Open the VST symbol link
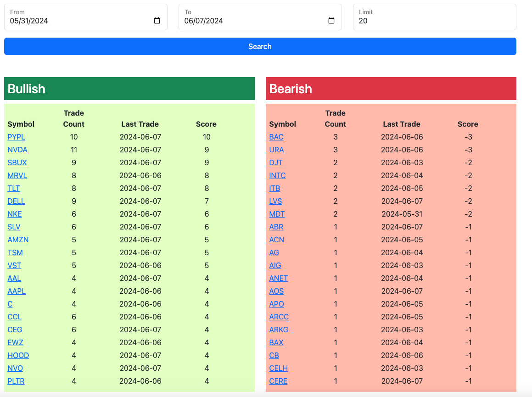Image resolution: width=532 pixels, height=397 pixels. point(14,266)
